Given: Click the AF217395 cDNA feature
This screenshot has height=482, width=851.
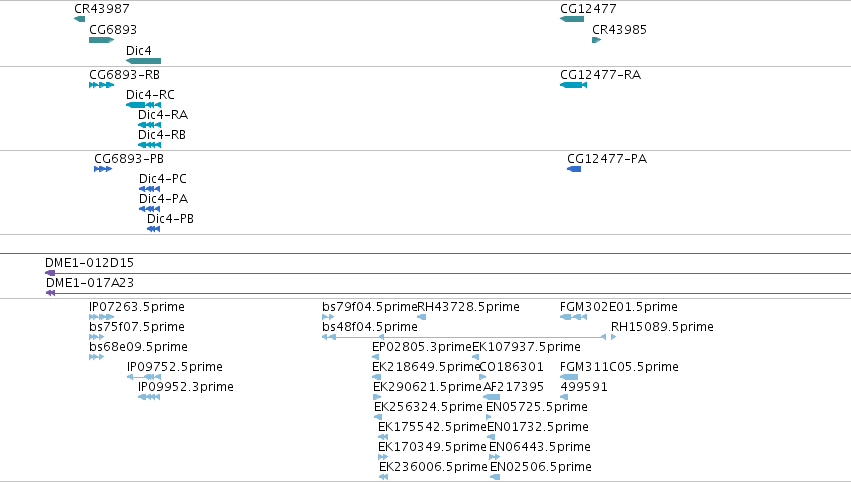Looking at the screenshot, I should coord(492,397).
